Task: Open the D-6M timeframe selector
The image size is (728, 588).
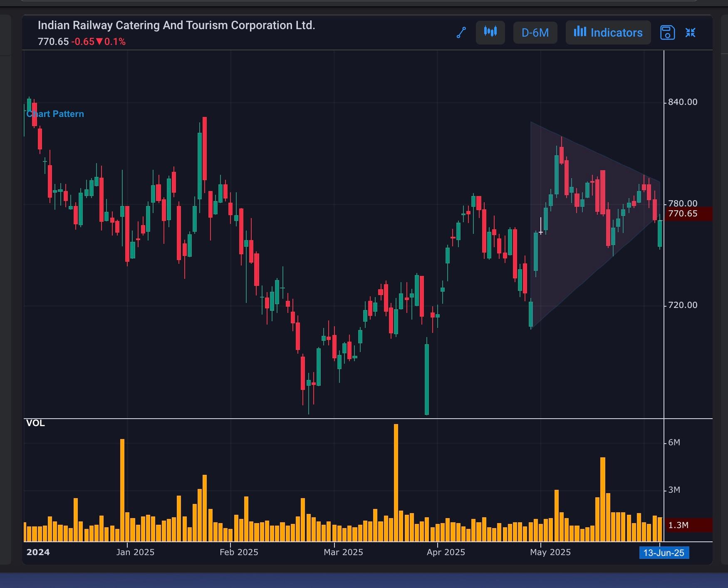Action: pyautogui.click(x=535, y=32)
